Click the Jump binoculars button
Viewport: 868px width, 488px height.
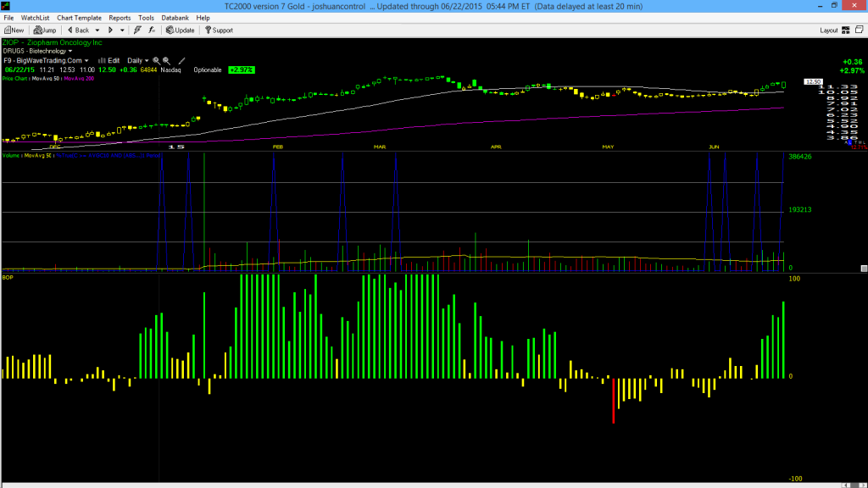[x=45, y=30]
